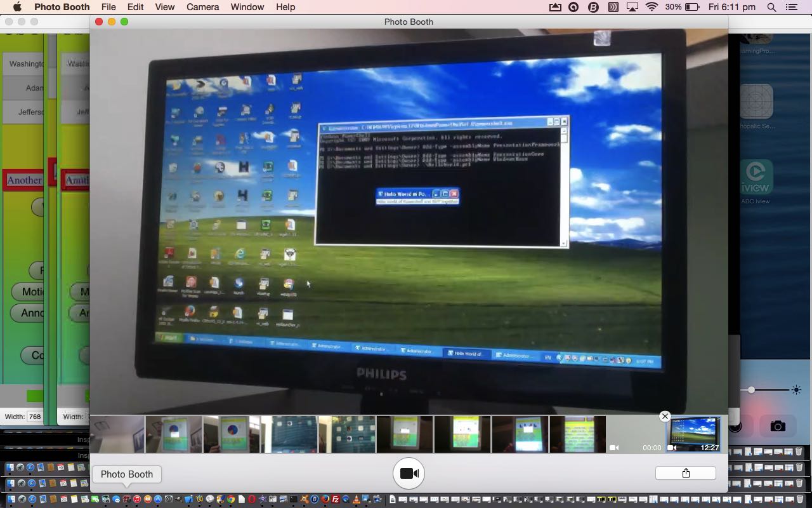Open iBooks from the Dock
The width and height of the screenshot is (812, 508).
(x=147, y=499)
